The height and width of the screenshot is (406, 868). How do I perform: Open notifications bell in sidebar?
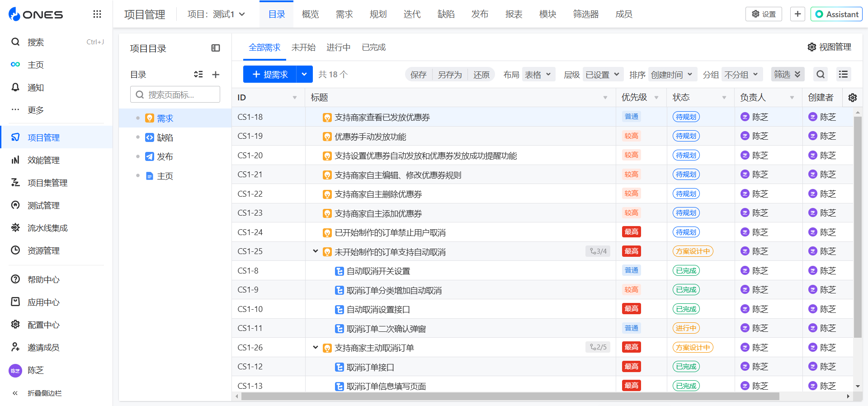(15, 87)
